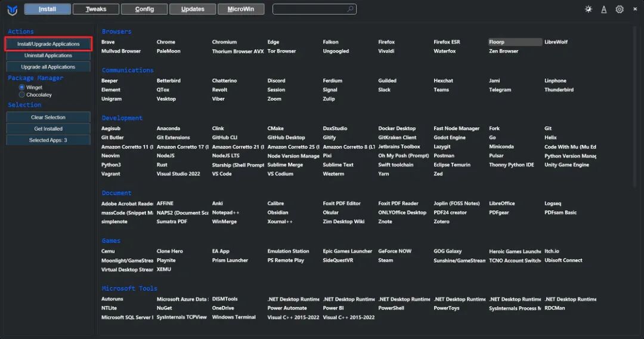This screenshot has height=339, width=644.
Task: Select Sumatra PDF entry
Action: pyautogui.click(x=172, y=221)
